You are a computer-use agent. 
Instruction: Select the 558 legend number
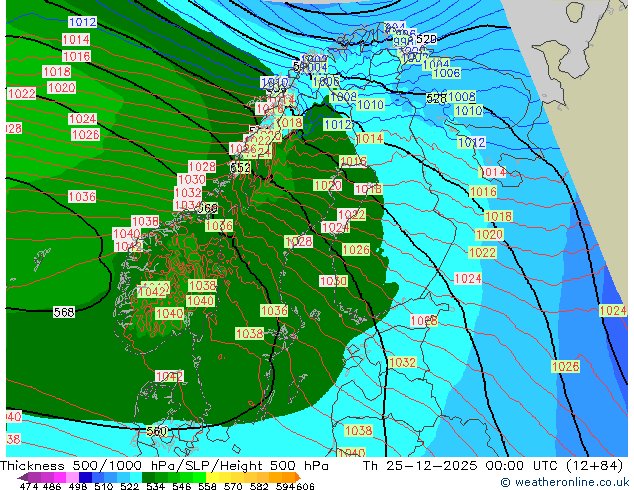pyautogui.click(x=207, y=486)
